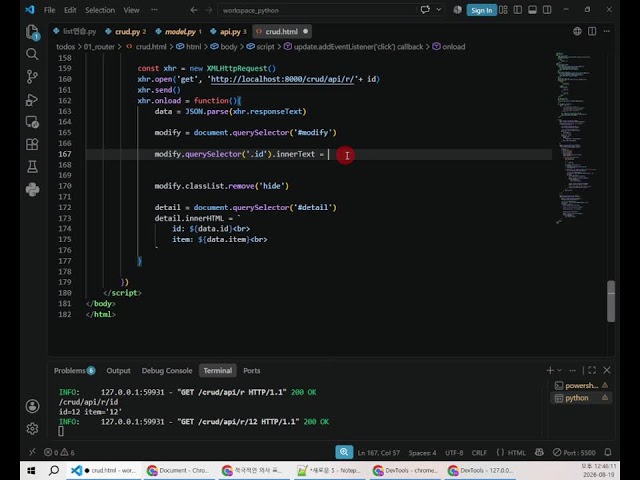The image size is (640, 480).
Task: Go forward with the navigation arrow
Action: [209, 10]
